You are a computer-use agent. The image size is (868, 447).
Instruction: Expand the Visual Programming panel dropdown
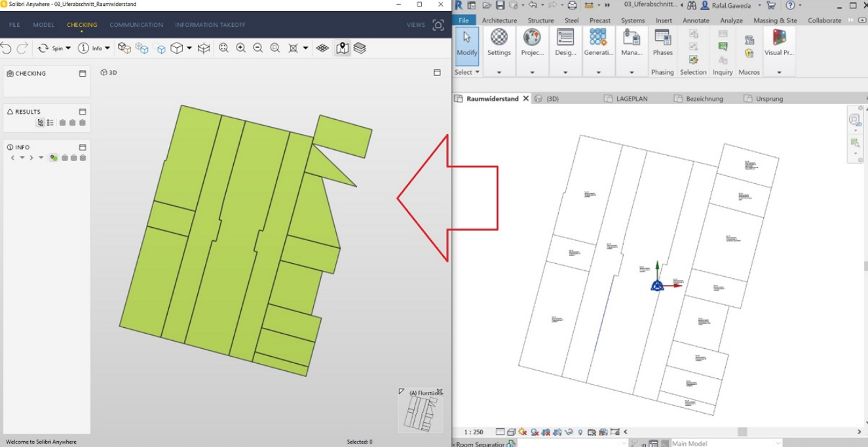pos(779,72)
